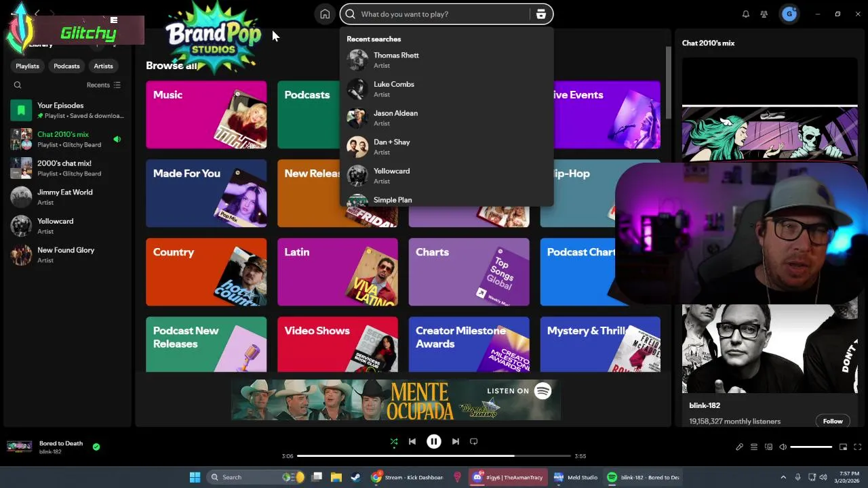
Task: Toggle the green saved checkmark for Bored to Death
Action: (x=96, y=447)
